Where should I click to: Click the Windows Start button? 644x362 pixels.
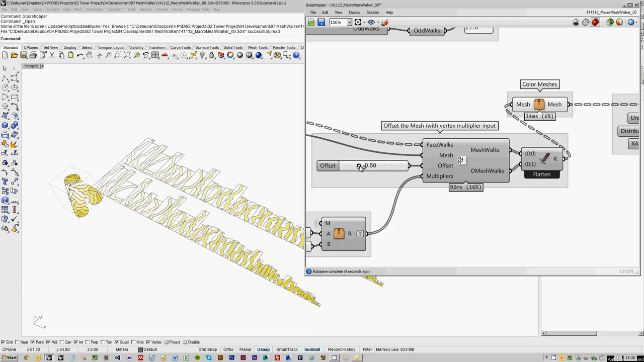tap(9, 357)
